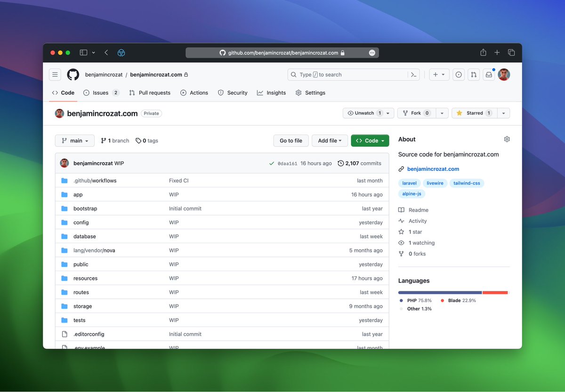This screenshot has height=392, width=565.
Task: Click the Go to file button
Action: (x=291, y=141)
